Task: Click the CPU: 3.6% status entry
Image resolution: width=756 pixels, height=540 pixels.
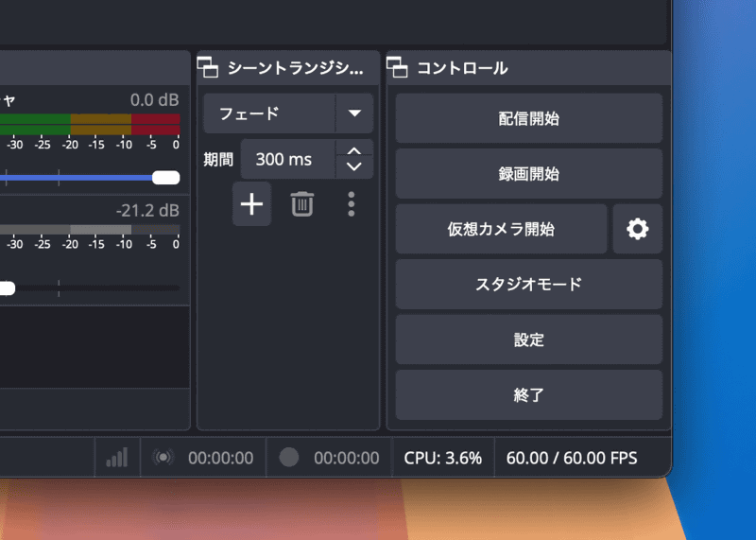Action: [442, 458]
